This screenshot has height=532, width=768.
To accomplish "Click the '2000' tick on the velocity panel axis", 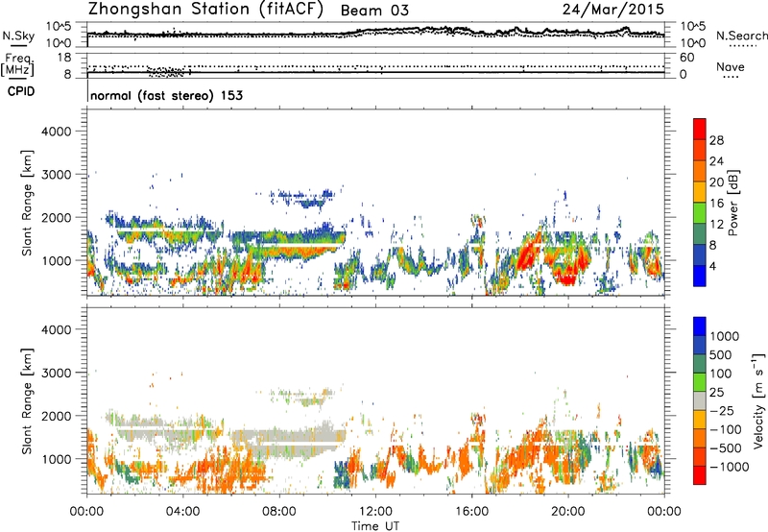I will coord(57,416).
